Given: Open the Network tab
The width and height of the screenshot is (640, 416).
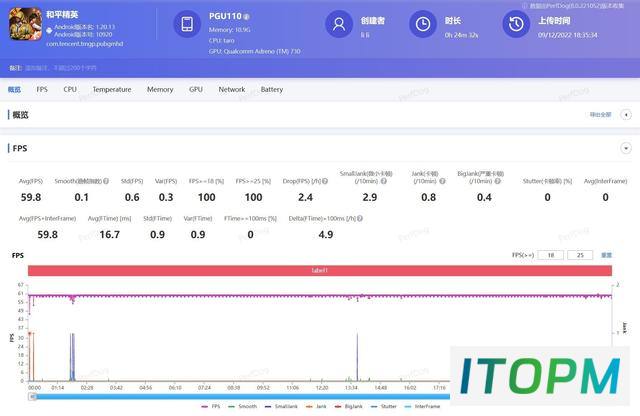Looking at the screenshot, I should click(232, 89).
